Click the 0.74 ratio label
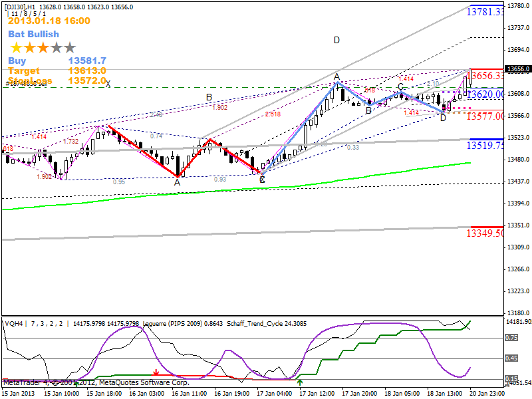This screenshot has height=399, width=532. pos(156,136)
